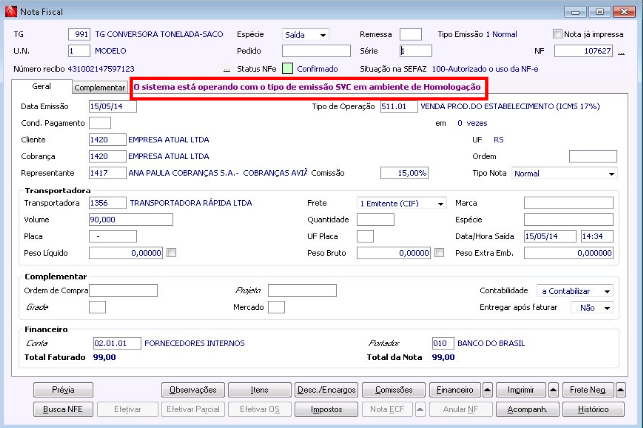
Task: Click the Grade input field
Action: tap(98, 307)
